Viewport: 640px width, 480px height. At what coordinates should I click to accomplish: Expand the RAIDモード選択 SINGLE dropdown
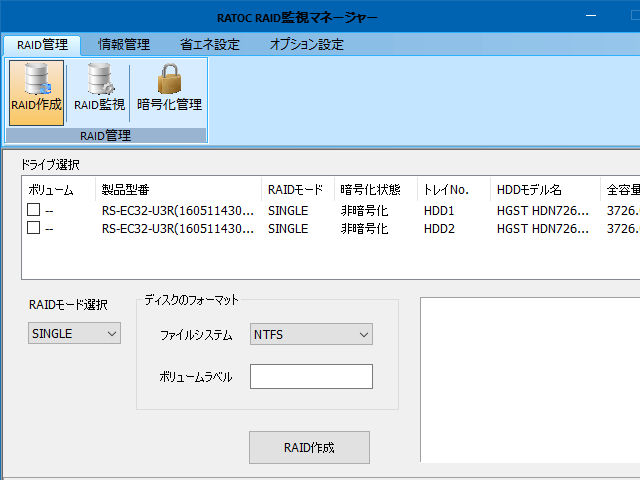(x=74, y=333)
